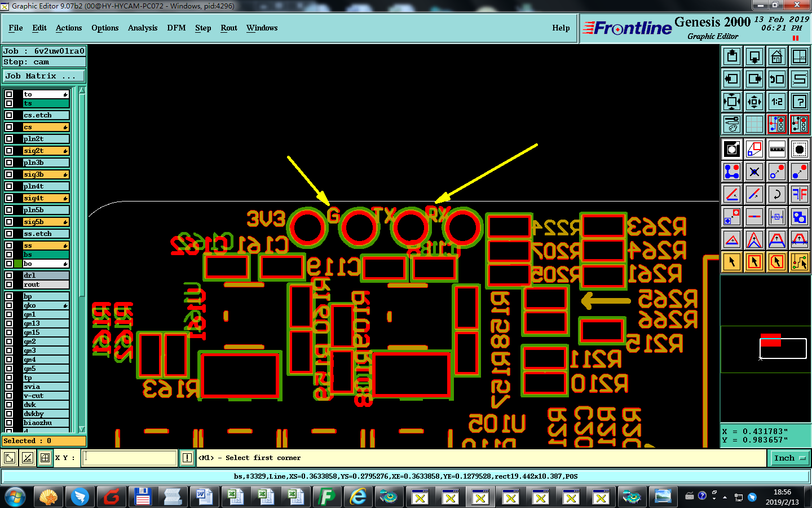Toggle the checkbox for layer pln2t
This screenshot has height=508, width=812.
click(9, 139)
